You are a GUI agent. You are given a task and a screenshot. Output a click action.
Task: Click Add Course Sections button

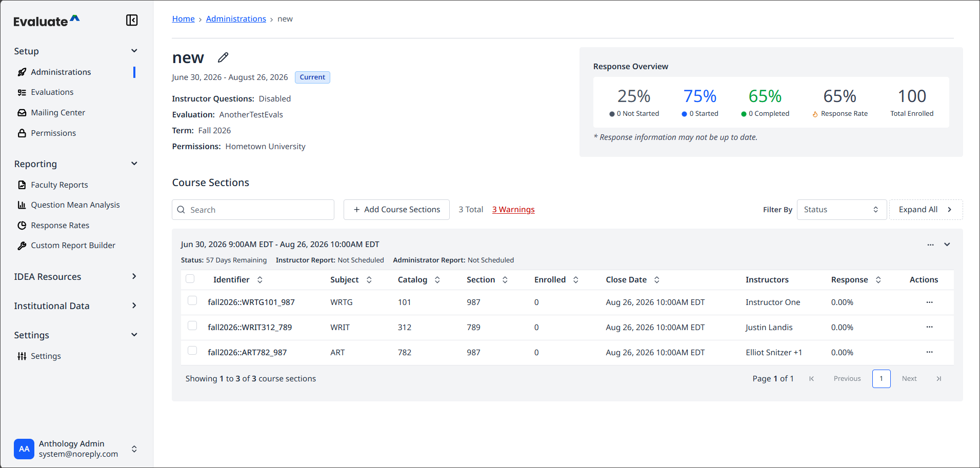tap(396, 210)
